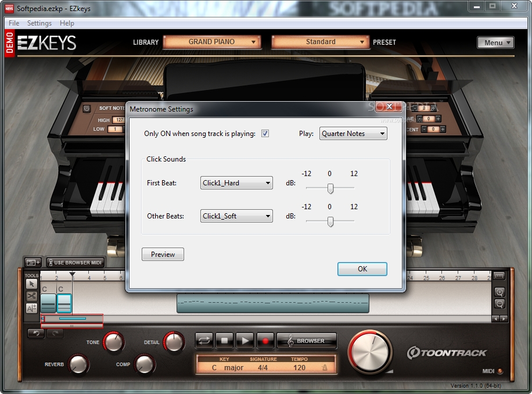532x394 pixels.
Task: Open the Play Quarter Notes dropdown
Action: [353, 134]
